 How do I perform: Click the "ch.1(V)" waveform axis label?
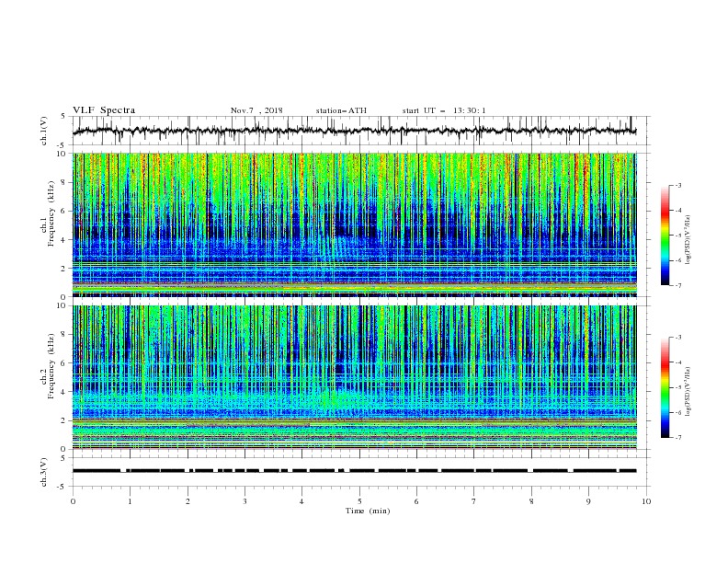[44, 131]
